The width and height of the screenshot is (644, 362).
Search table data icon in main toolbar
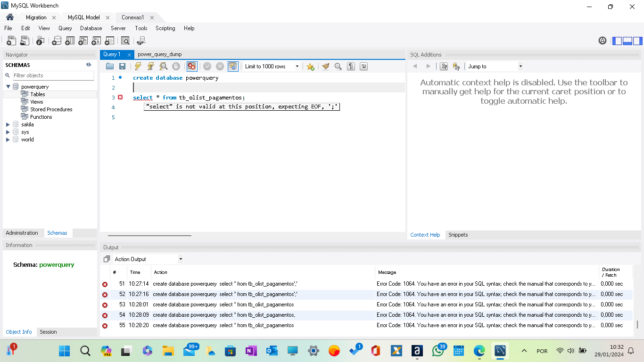click(x=125, y=41)
